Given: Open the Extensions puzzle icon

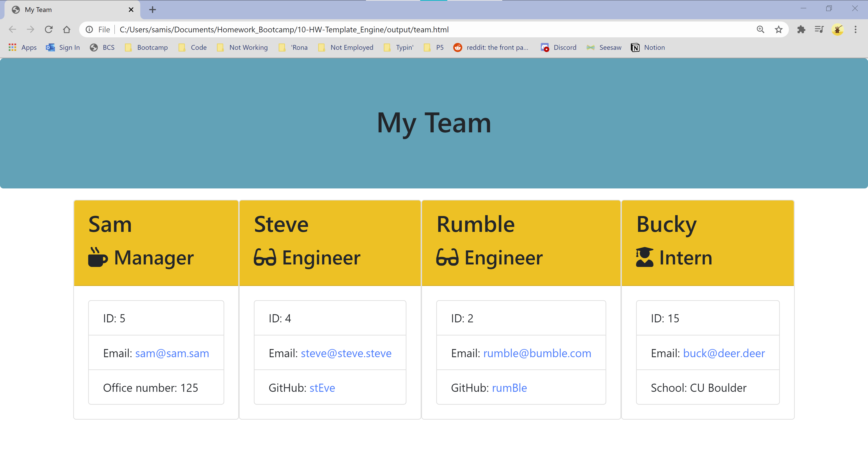Looking at the screenshot, I should [x=801, y=30].
